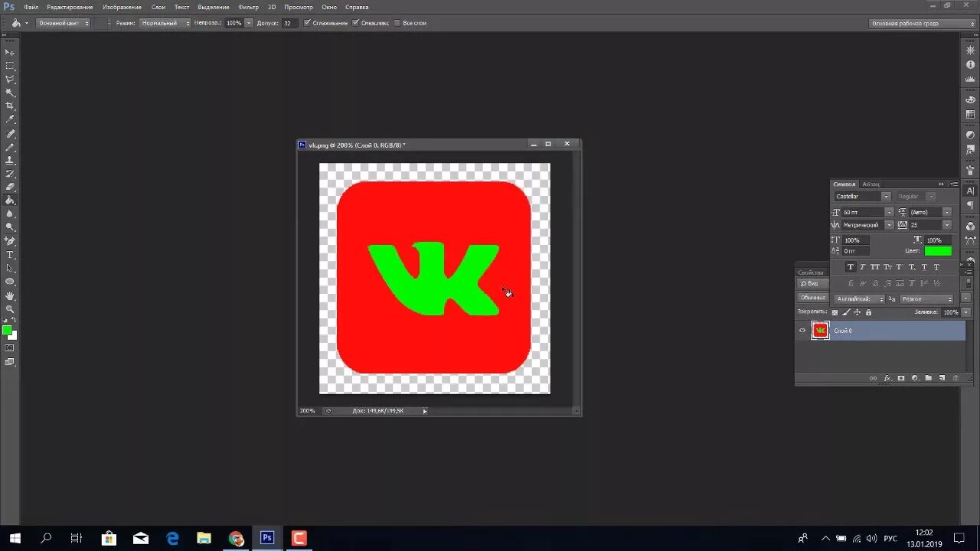Select the Brush tool
This screenshot has width=980, height=551.
[10, 147]
